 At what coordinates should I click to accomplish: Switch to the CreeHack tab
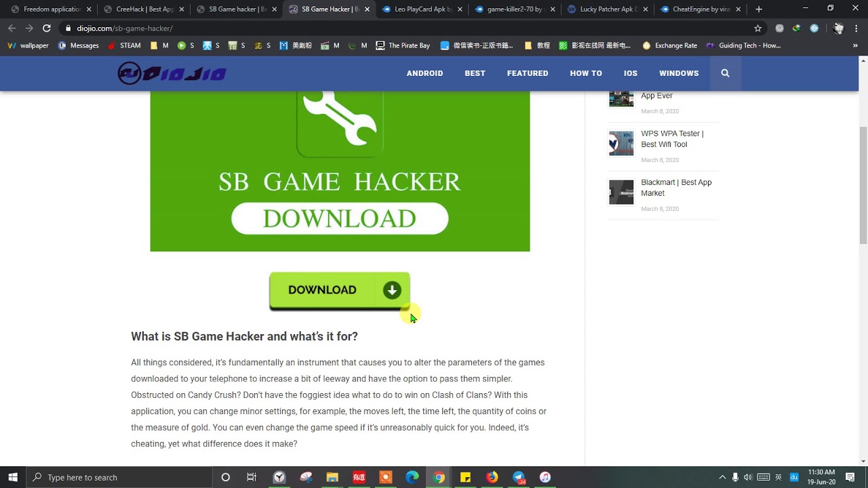tap(142, 9)
